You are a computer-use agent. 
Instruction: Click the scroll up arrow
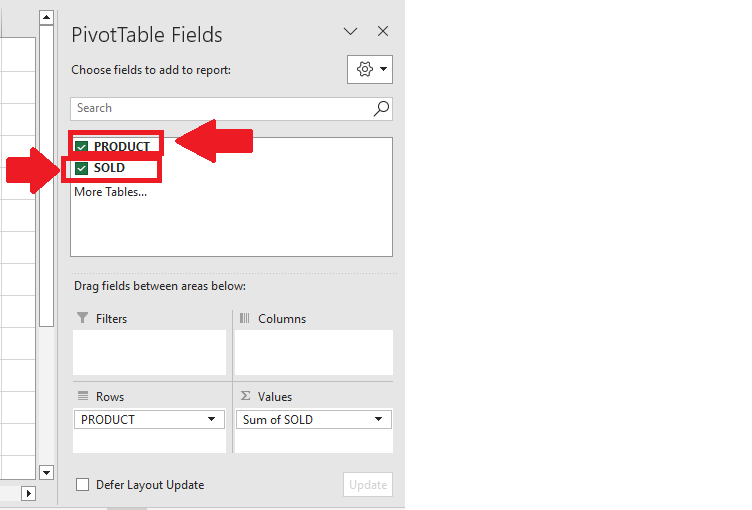[x=46, y=18]
